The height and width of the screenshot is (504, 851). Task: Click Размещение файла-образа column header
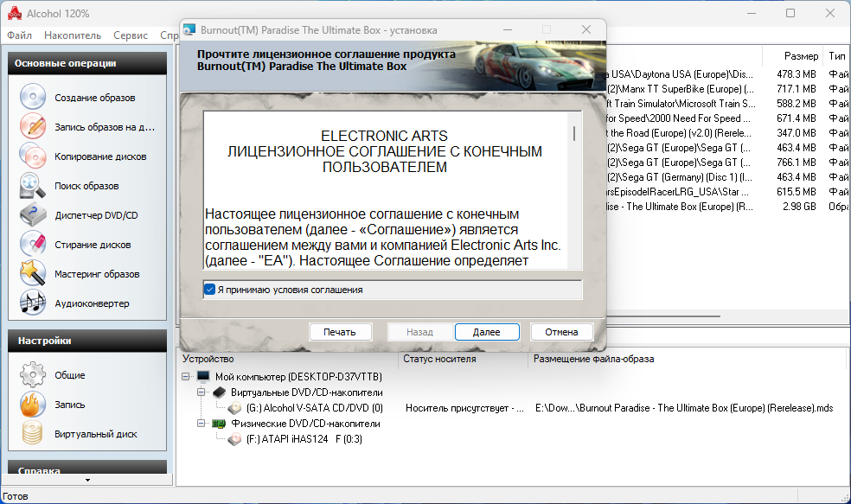[687, 359]
